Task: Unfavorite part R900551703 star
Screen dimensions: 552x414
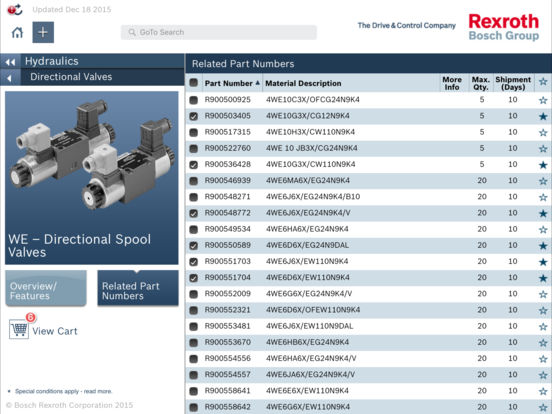Action: [x=543, y=262]
